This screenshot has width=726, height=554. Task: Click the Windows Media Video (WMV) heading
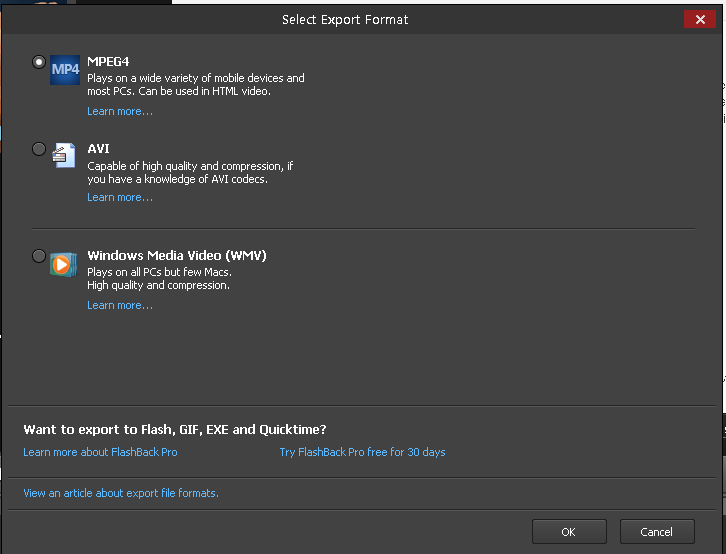pos(177,255)
